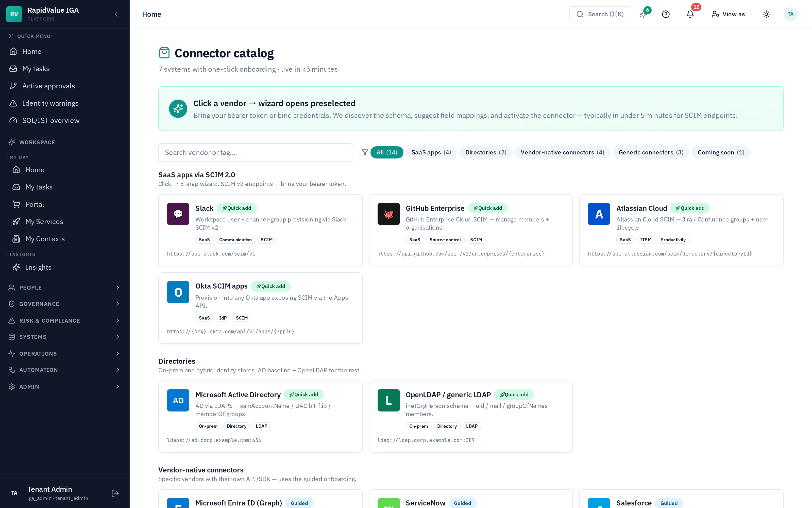
Task: Open GitHub Enterprise connector logo
Action: 388,214
